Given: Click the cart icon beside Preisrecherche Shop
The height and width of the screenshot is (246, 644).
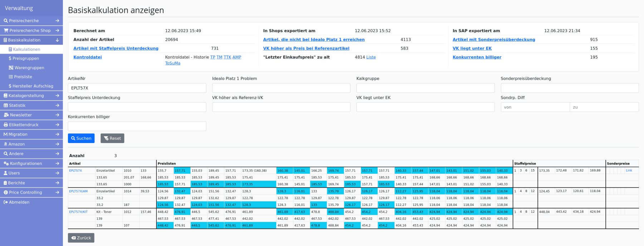Looking at the screenshot, I should [6, 30].
